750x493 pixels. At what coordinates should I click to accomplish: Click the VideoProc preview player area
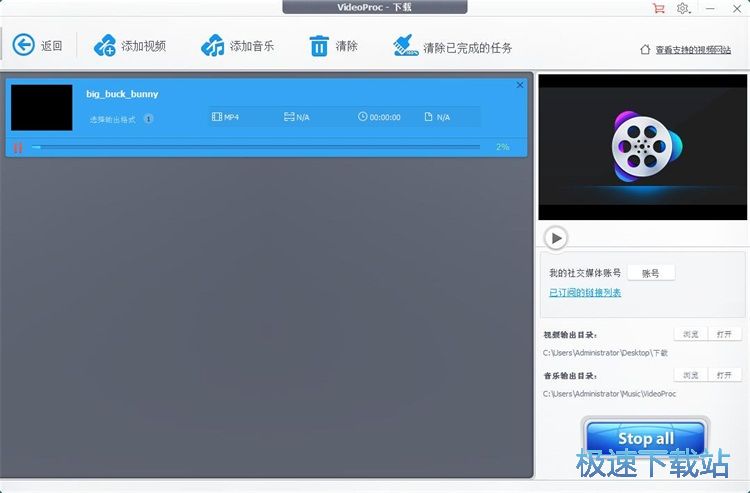click(x=642, y=147)
